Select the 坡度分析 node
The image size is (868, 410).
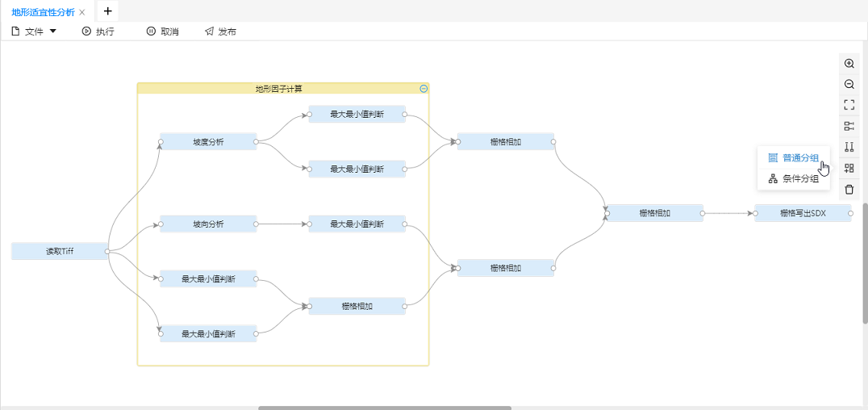(x=208, y=142)
